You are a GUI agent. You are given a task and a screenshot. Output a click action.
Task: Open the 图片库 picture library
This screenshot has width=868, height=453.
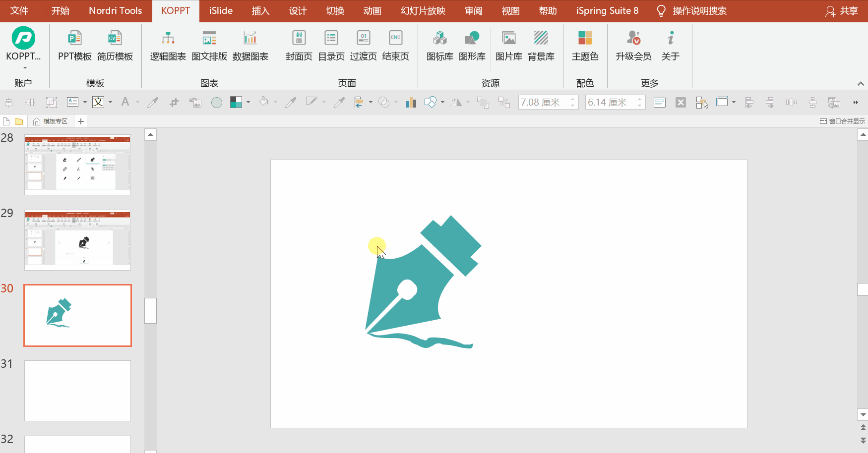coord(509,45)
